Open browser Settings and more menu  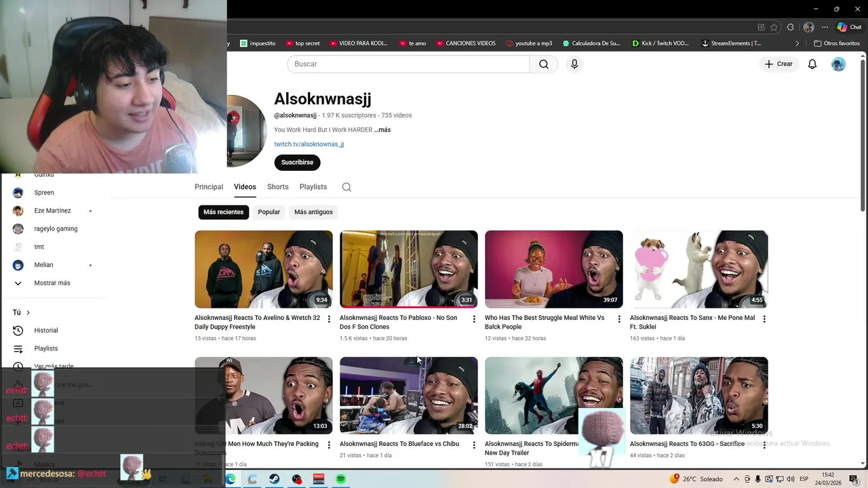(x=825, y=27)
